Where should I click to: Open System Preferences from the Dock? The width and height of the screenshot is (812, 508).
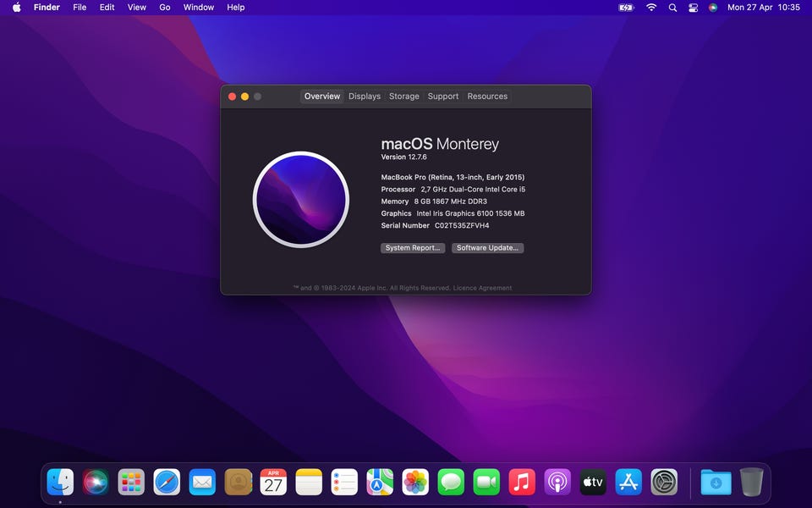tap(664, 482)
